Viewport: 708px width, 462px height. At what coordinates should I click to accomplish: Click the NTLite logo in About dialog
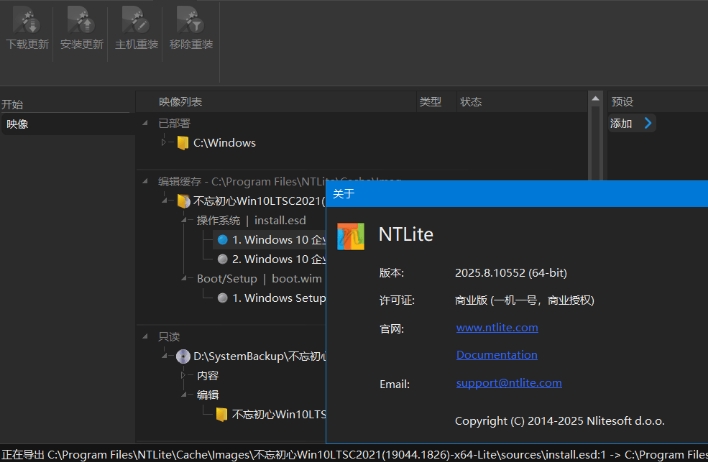coord(350,236)
